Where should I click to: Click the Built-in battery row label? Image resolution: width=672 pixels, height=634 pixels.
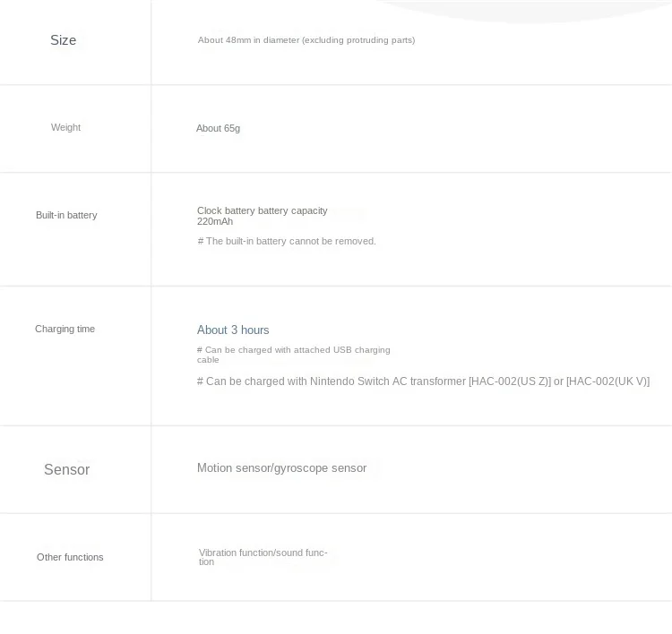pos(66,216)
